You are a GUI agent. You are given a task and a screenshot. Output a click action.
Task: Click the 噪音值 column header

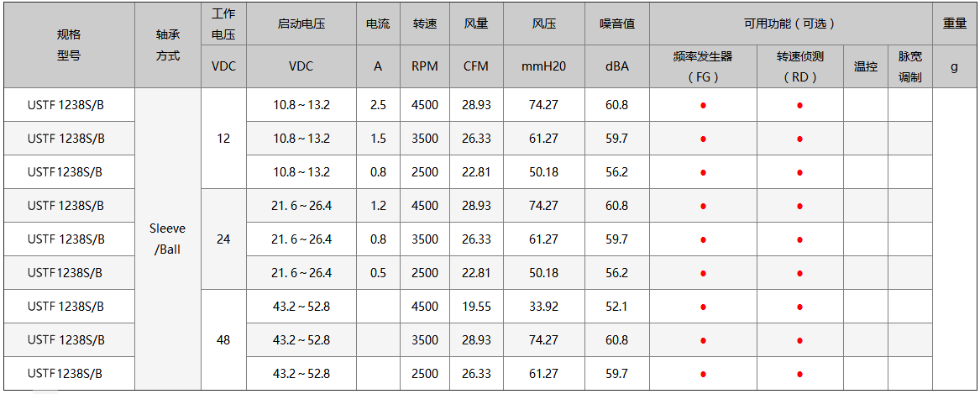coord(617,24)
